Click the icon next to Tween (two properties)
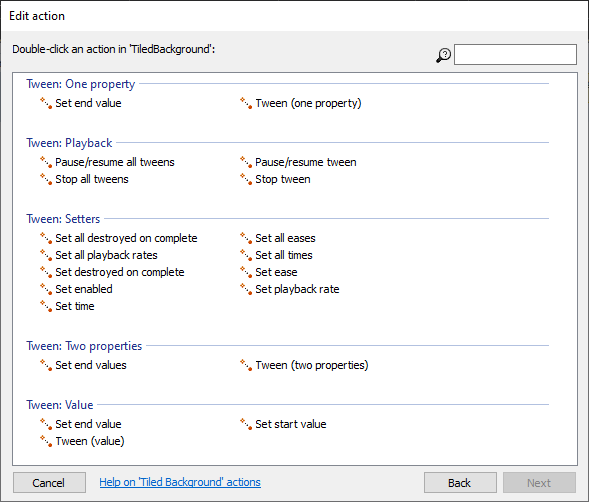Screen dimensions: 589x502 click(x=246, y=365)
